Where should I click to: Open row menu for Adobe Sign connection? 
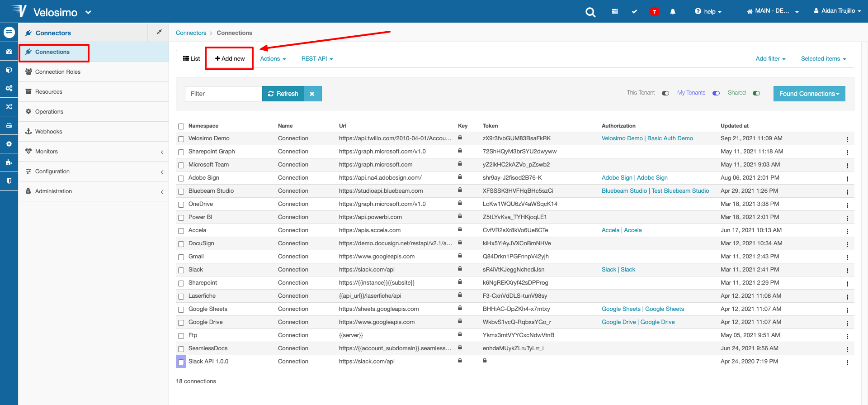pyautogui.click(x=847, y=179)
